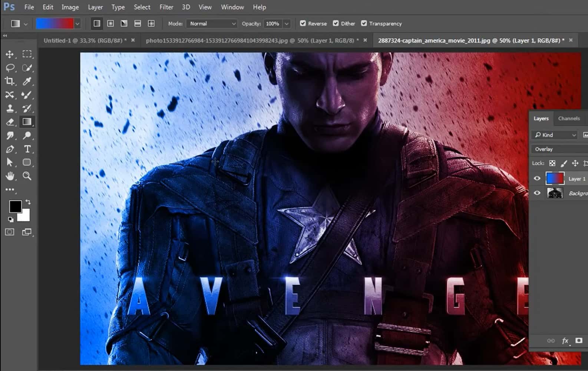588x371 pixels.
Task: Open the Edit Toolbar three-dots menu
Action: 10,190
